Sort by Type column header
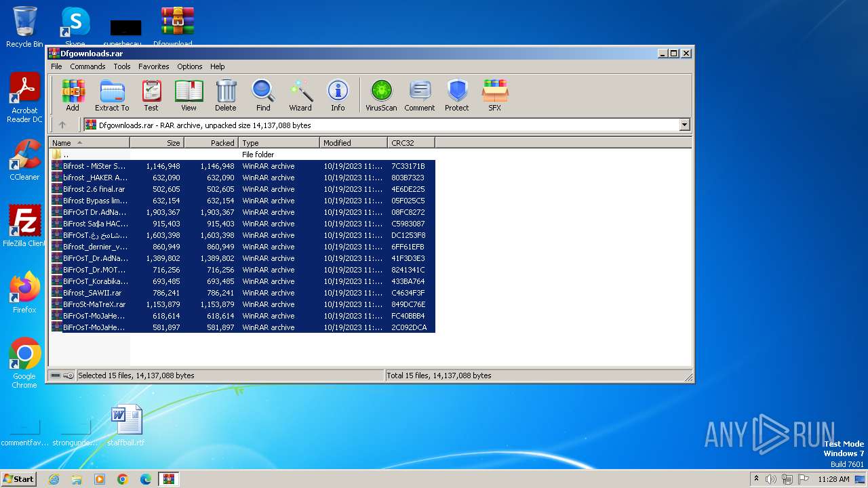 click(x=279, y=143)
